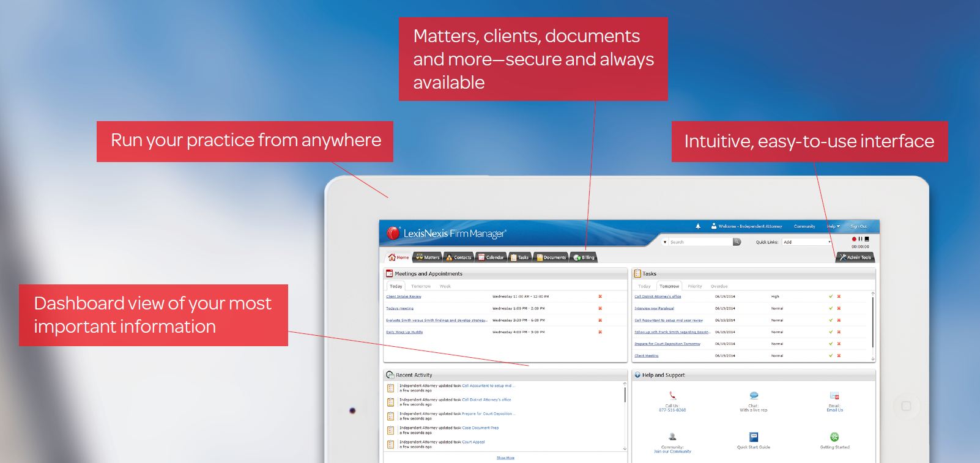Open the Quick Start Guide book icon
Viewport: 980px width, 463px height.
(x=754, y=437)
